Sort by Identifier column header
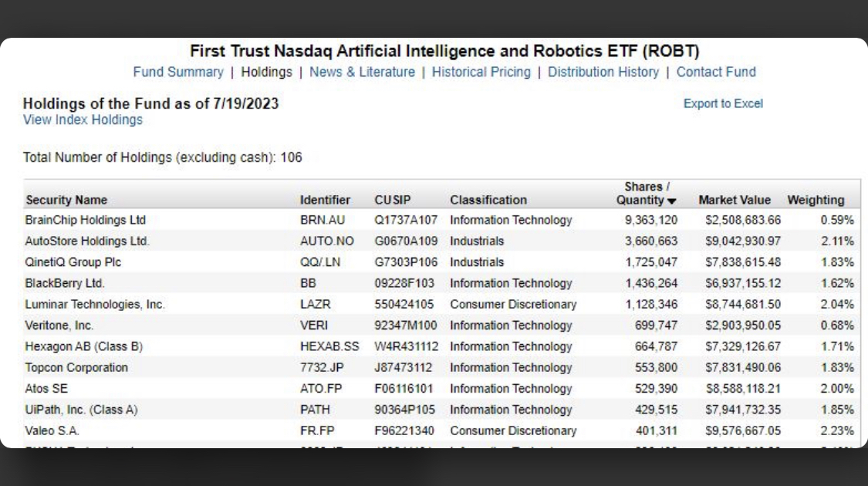868x486 pixels. [x=325, y=201]
